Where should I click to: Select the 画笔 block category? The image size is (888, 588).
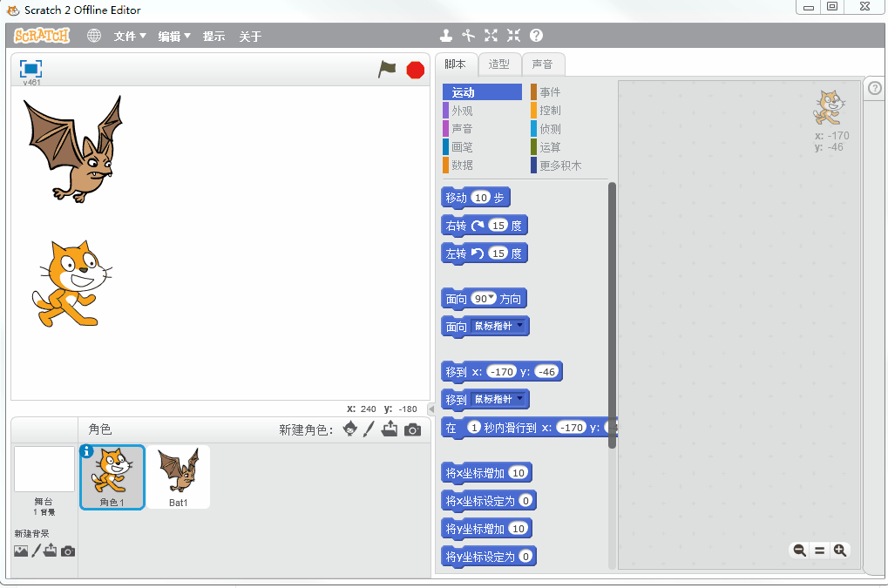pos(482,147)
